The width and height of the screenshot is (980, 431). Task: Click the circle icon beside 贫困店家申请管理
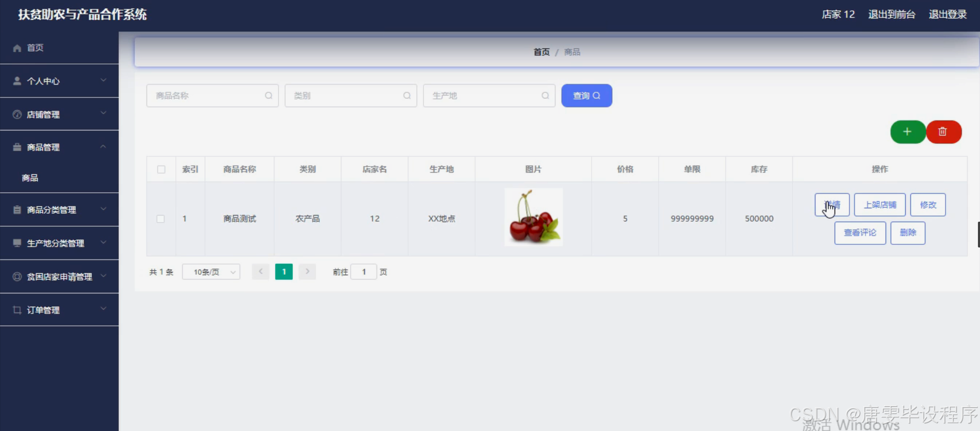(x=17, y=276)
